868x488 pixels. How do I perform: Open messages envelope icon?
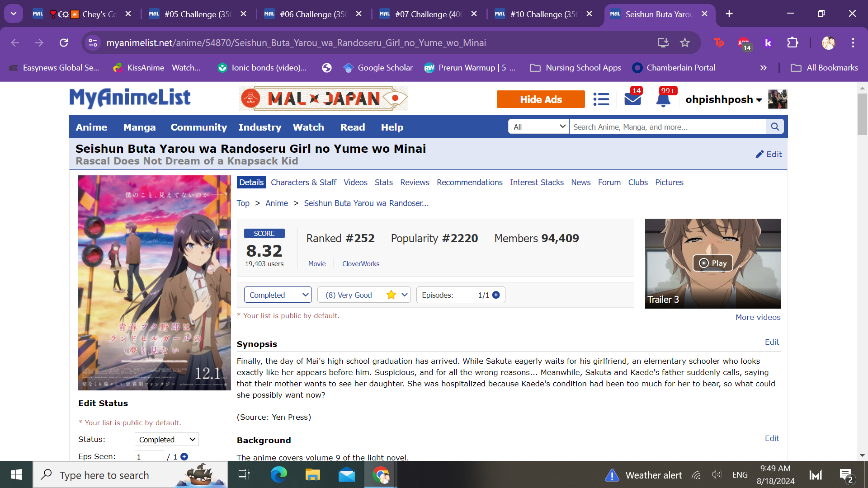632,99
